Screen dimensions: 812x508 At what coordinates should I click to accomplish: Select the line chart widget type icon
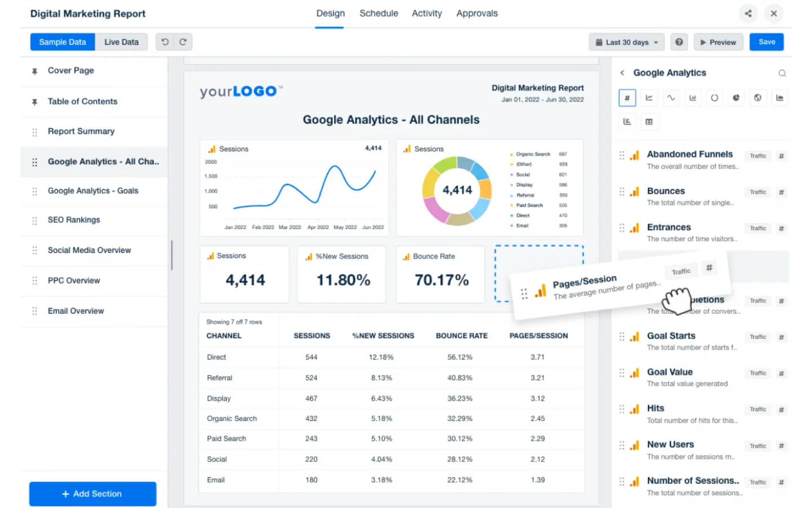tap(649, 98)
